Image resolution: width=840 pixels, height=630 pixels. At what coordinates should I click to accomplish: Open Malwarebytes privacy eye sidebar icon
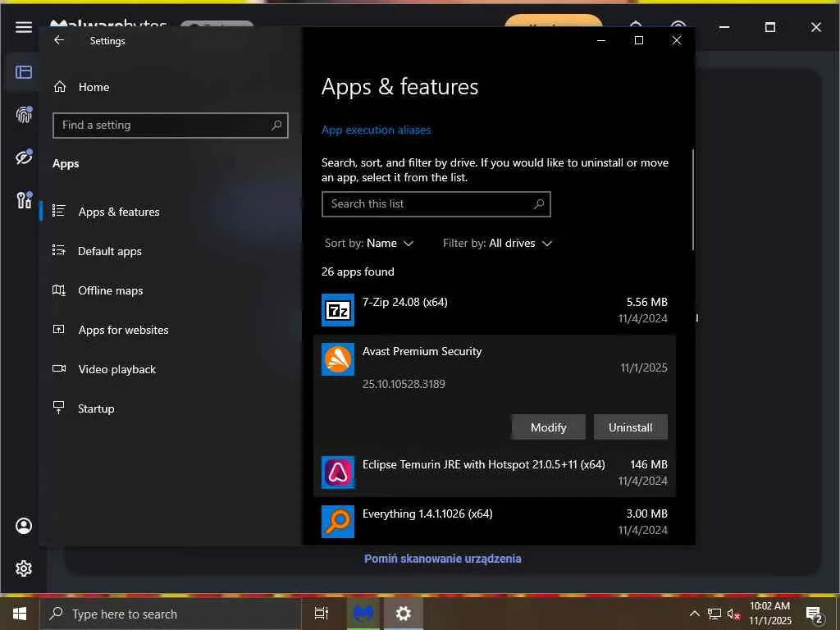point(24,157)
